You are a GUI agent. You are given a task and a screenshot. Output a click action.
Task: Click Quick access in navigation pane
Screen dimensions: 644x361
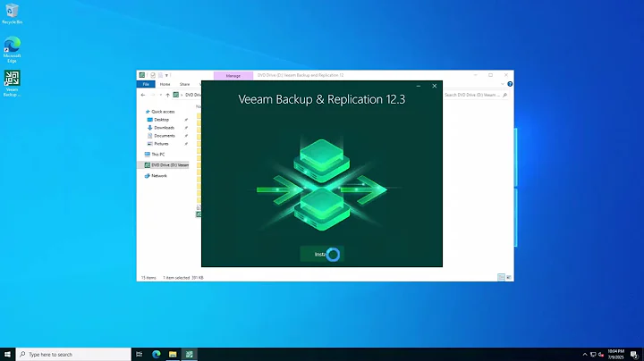coord(163,112)
